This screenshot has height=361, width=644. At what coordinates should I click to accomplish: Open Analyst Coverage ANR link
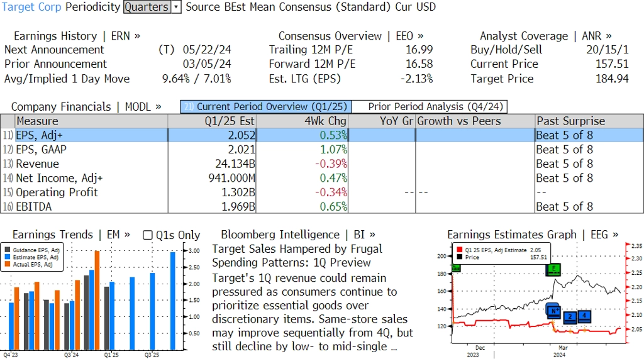[x=545, y=36]
